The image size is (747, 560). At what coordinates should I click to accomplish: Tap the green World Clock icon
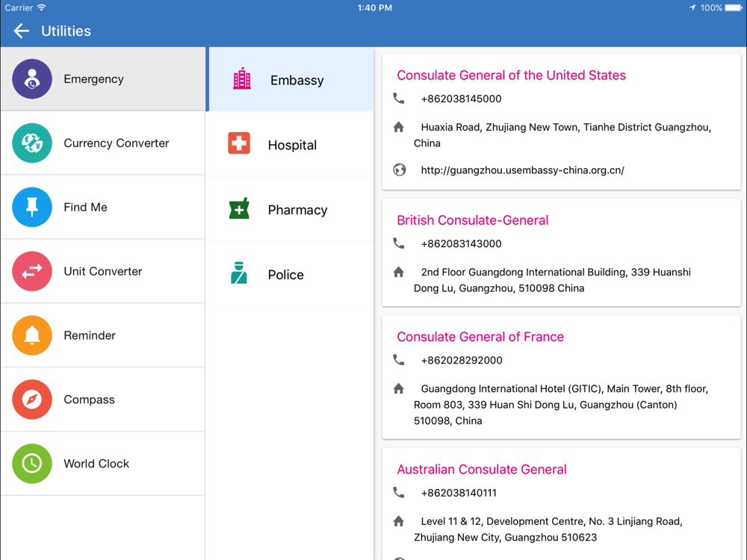pos(32,464)
